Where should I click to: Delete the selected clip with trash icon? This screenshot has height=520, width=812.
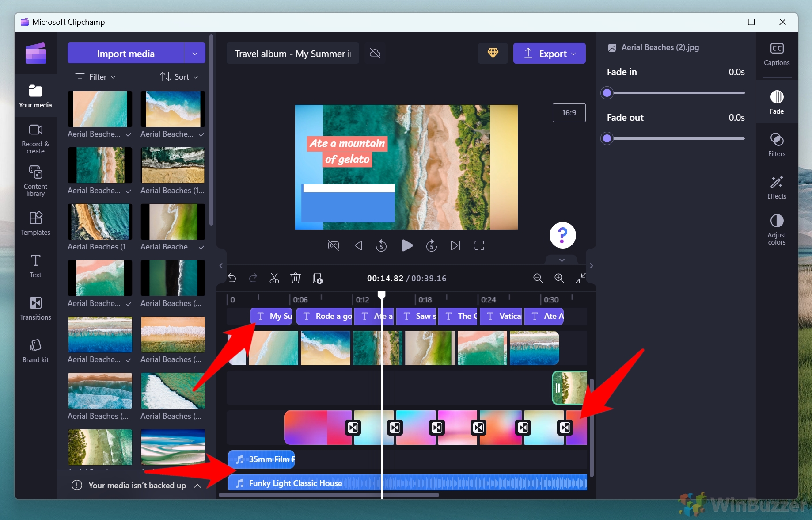click(296, 278)
